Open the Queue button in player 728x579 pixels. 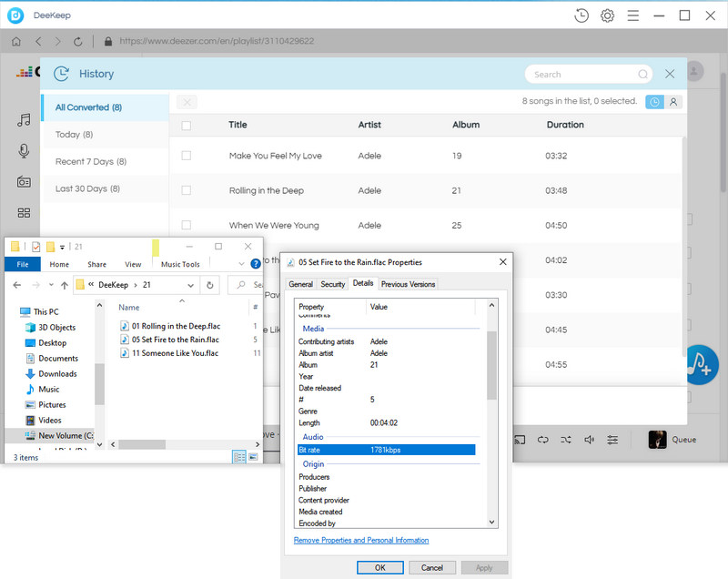672,439
